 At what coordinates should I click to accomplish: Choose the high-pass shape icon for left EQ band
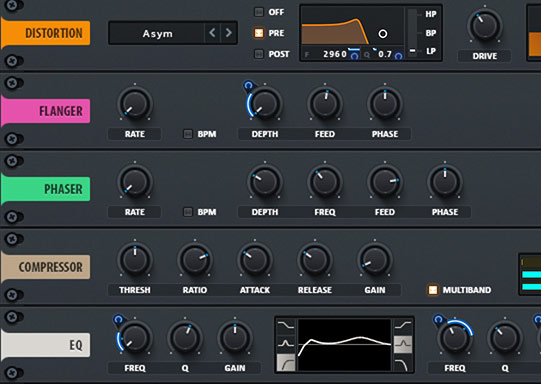(286, 362)
